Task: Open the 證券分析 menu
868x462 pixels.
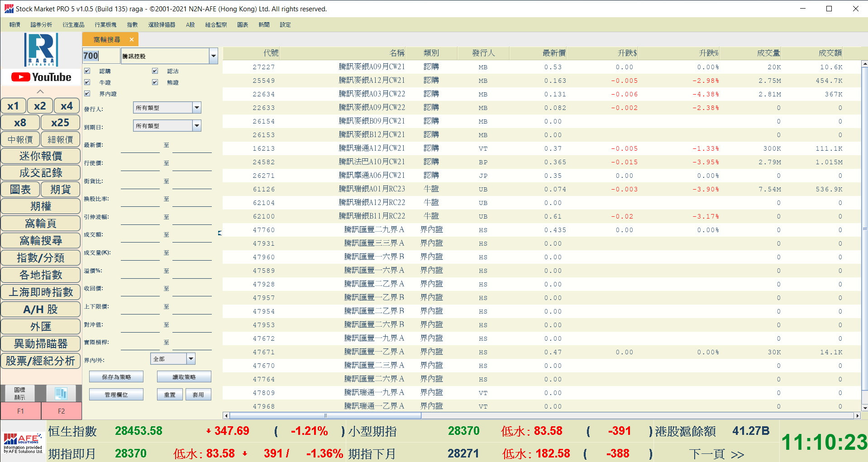Action: coord(41,25)
